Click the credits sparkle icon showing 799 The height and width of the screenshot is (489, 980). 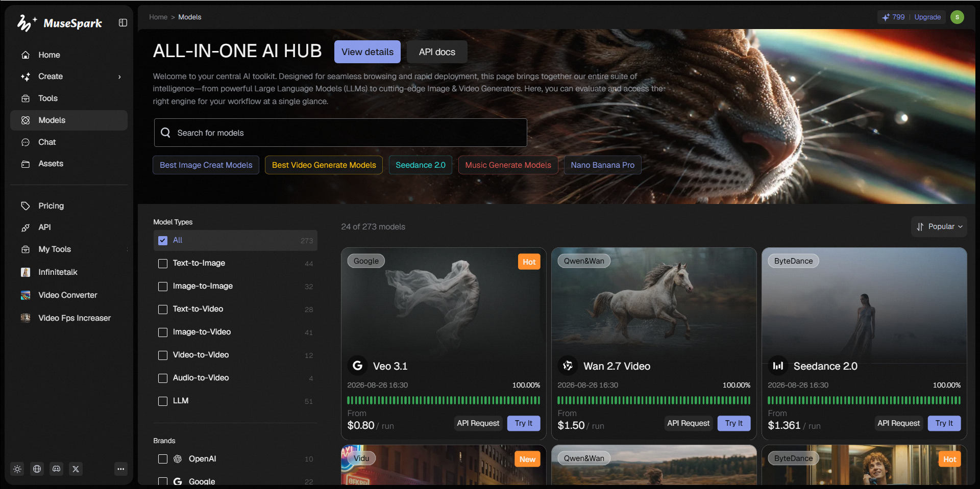[886, 17]
